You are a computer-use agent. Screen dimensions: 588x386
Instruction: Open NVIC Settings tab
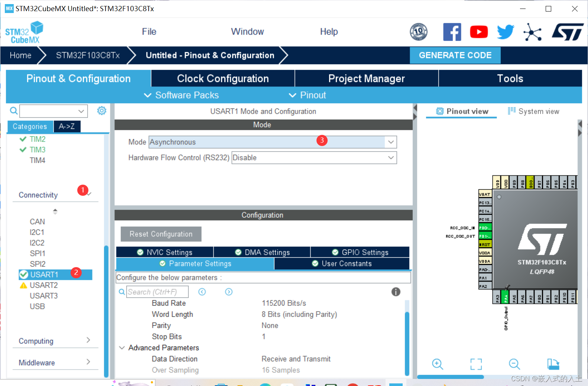click(x=165, y=252)
